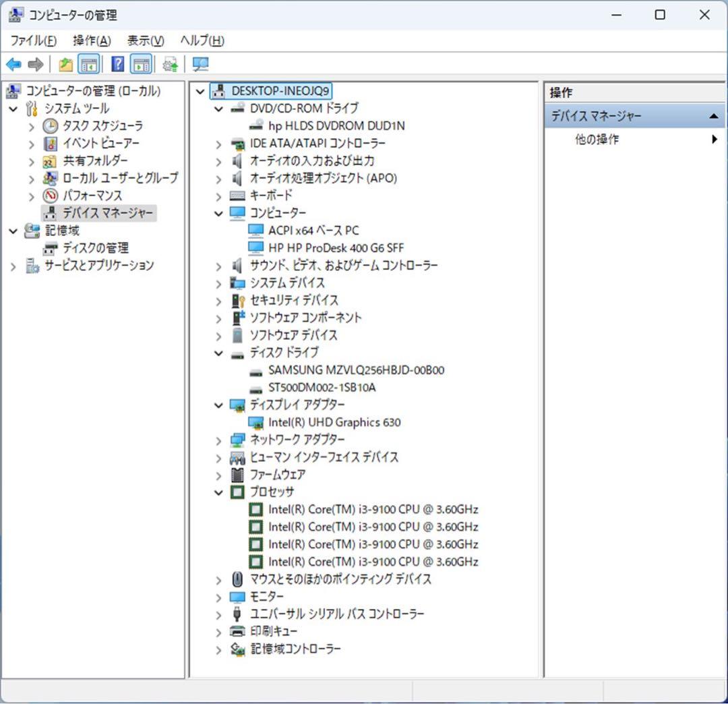Viewport: 728px width, 704px height.
Task: Select the SAMSUNG MZVLQ256HBJD-00B00 disk drive
Action: (351, 370)
